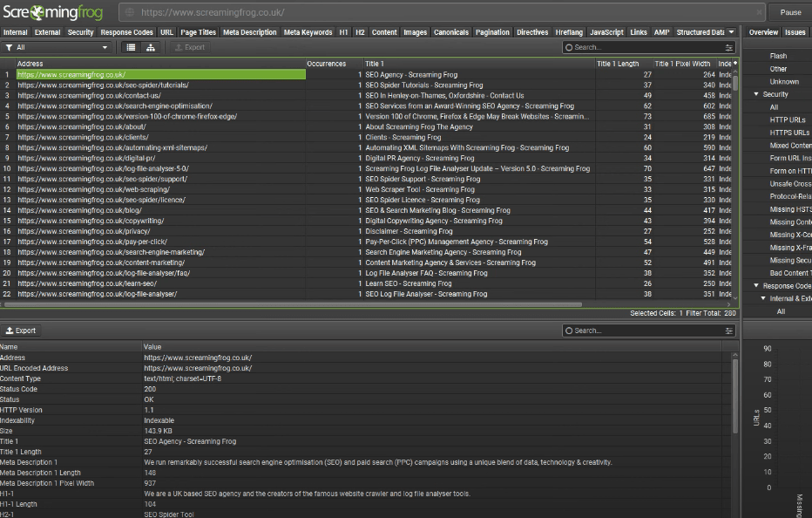Image resolution: width=812 pixels, height=518 pixels.
Task: Click the globe icon in URL bar
Action: (129, 12)
